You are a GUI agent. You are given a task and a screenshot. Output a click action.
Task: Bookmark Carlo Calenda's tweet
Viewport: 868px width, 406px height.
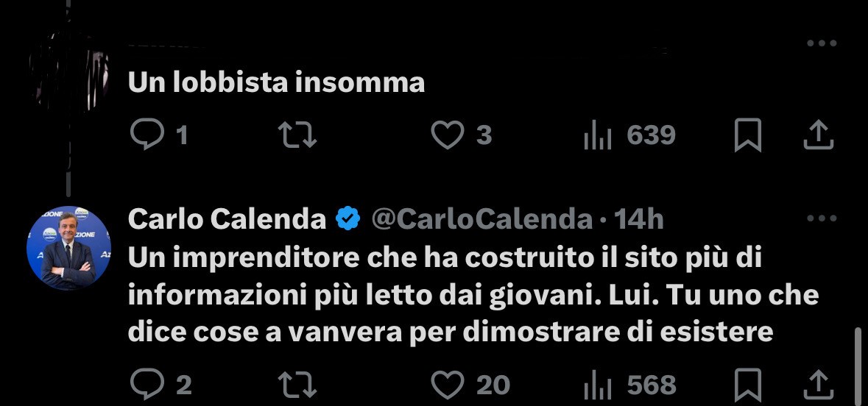pyautogui.click(x=748, y=385)
